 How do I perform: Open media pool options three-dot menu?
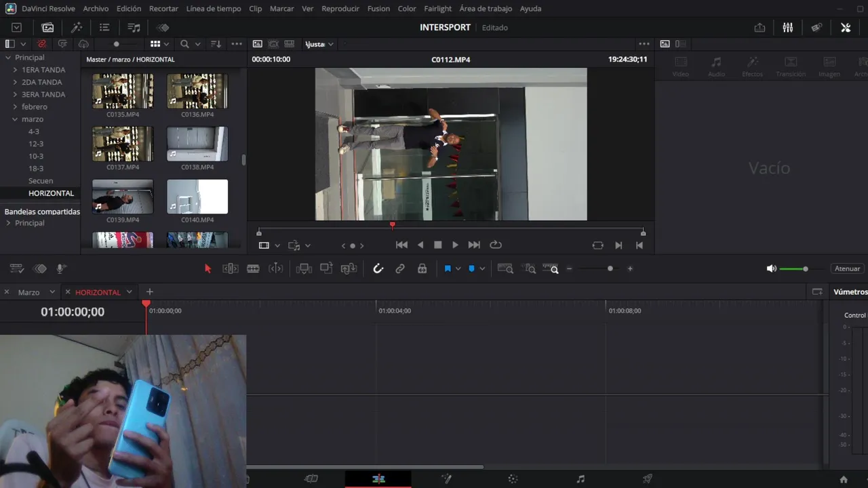tap(237, 44)
